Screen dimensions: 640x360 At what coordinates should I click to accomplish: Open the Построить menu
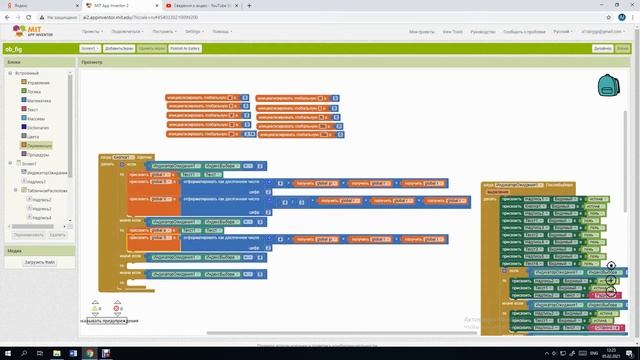pyautogui.click(x=164, y=31)
